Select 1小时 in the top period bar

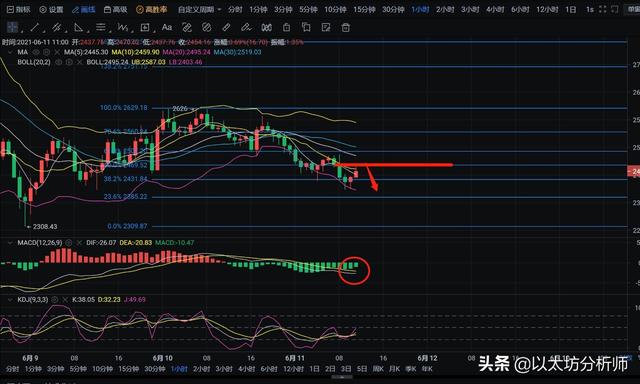tap(420, 9)
